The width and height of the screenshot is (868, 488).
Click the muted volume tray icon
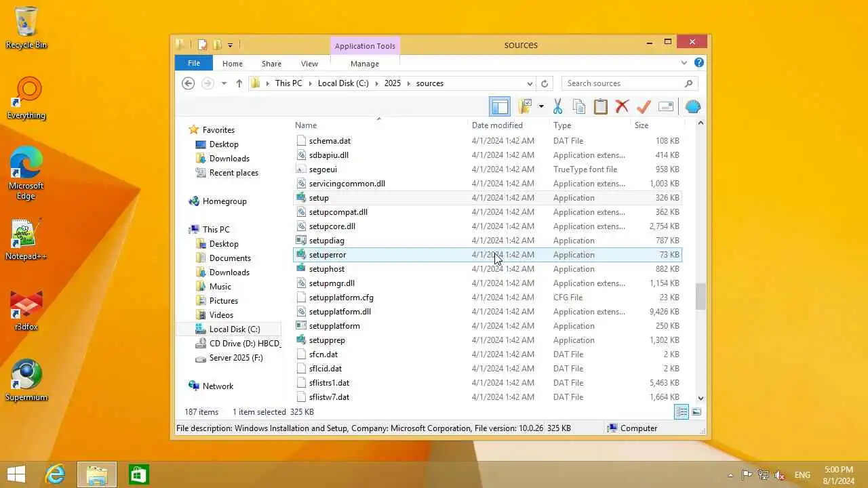[780, 475]
